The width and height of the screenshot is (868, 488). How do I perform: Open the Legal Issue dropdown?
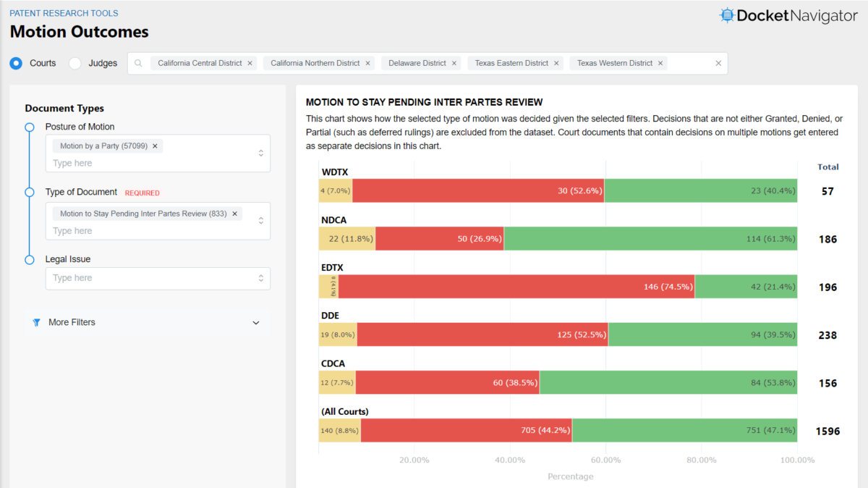pos(260,278)
